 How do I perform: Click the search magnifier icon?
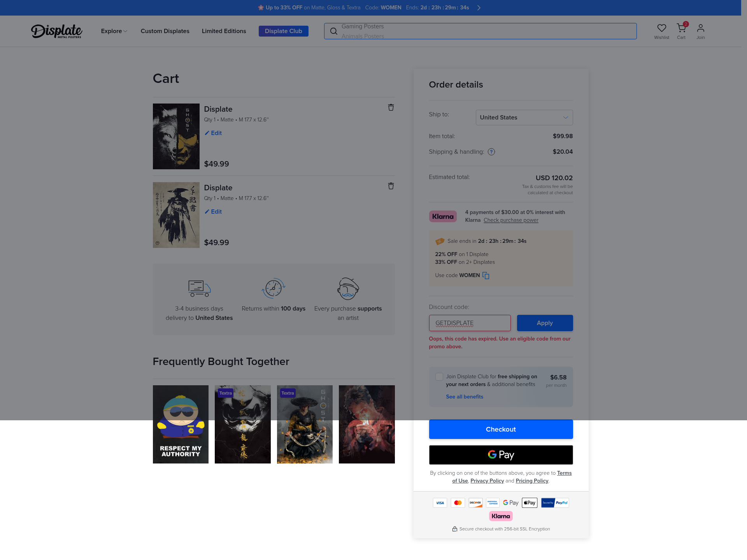pos(333,31)
